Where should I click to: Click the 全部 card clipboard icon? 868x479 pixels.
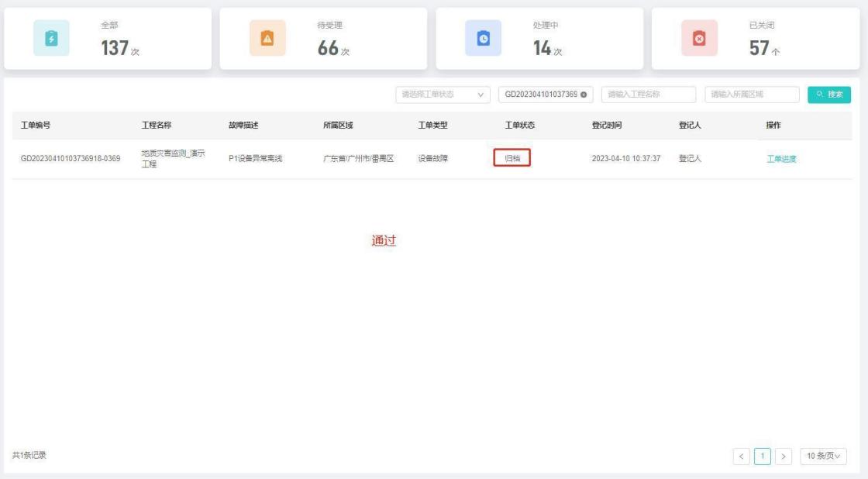point(51,39)
